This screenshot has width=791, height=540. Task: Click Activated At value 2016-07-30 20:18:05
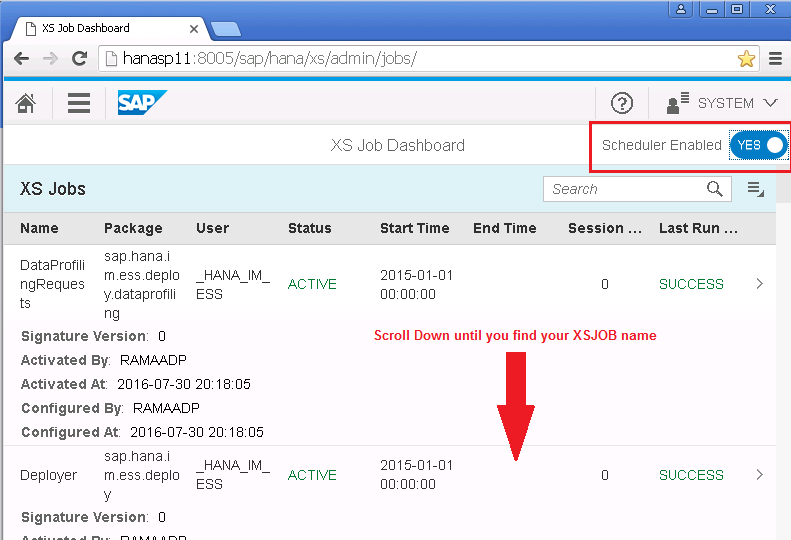tap(184, 385)
